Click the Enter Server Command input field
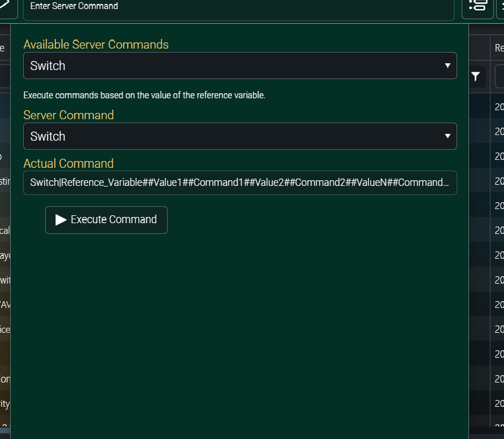The height and width of the screenshot is (439, 504). [x=239, y=7]
